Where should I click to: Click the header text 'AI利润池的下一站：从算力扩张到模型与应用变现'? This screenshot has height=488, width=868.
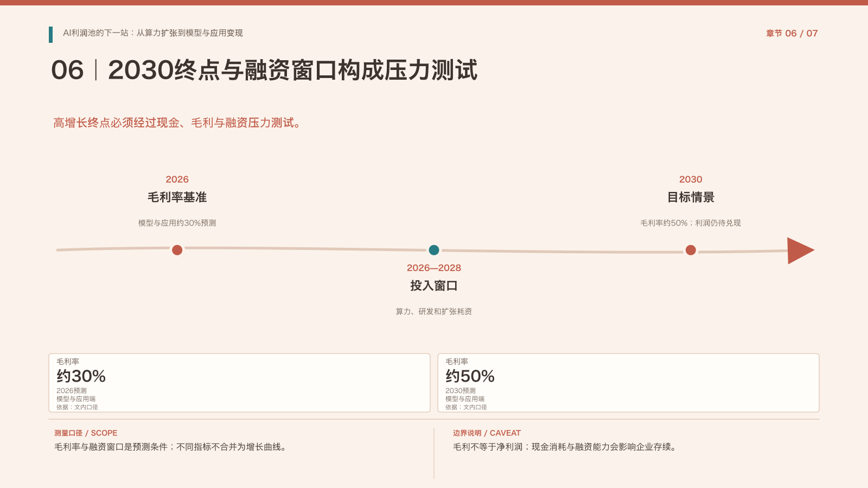[153, 33]
